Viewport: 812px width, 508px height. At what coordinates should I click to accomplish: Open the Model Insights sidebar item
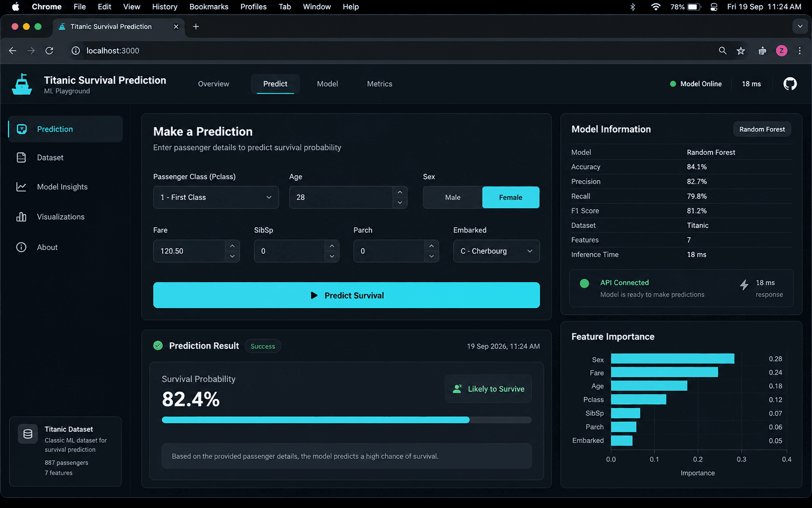(66, 187)
